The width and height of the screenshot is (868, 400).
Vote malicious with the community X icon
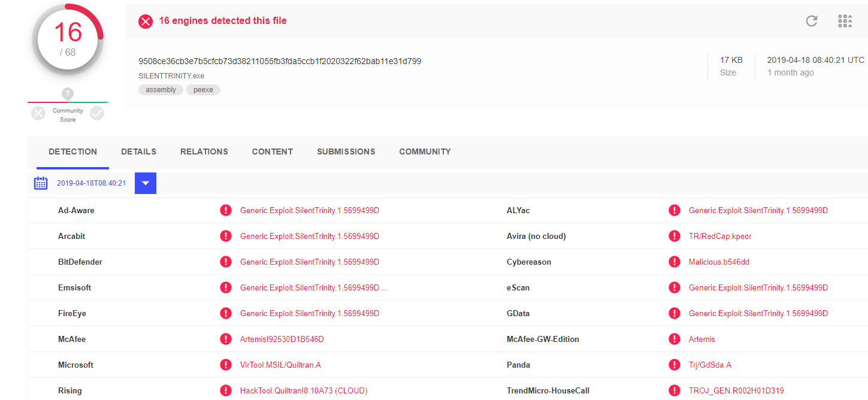pos(38,113)
